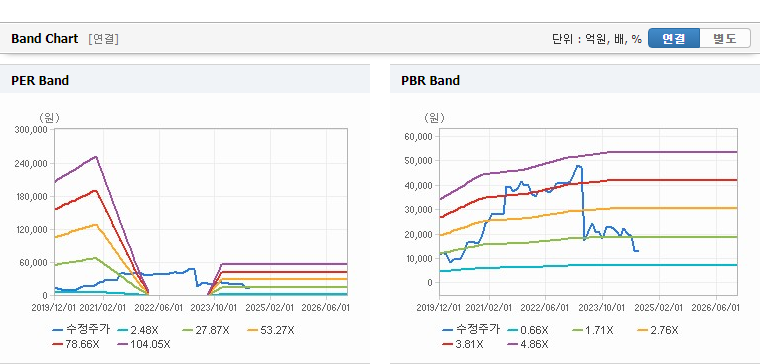
Task: Click the PBR Band panel title
Action: (x=430, y=80)
